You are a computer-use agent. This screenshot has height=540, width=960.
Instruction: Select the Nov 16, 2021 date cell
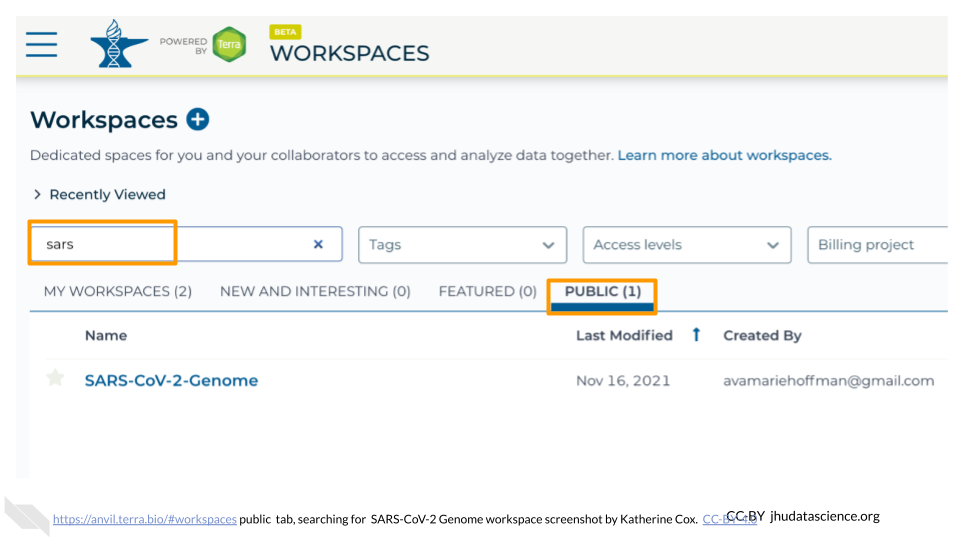pyautogui.click(x=623, y=381)
